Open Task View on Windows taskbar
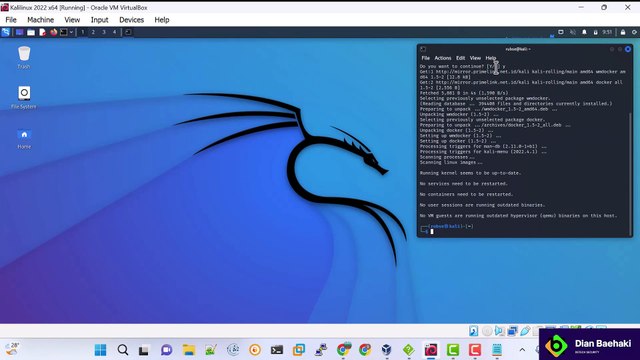The width and height of the screenshot is (640, 360). pyautogui.click(x=144, y=350)
